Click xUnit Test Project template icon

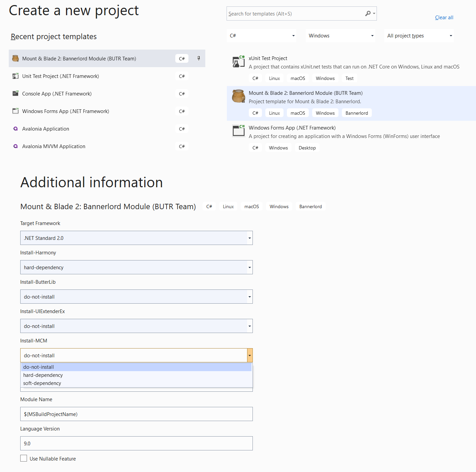point(239,61)
